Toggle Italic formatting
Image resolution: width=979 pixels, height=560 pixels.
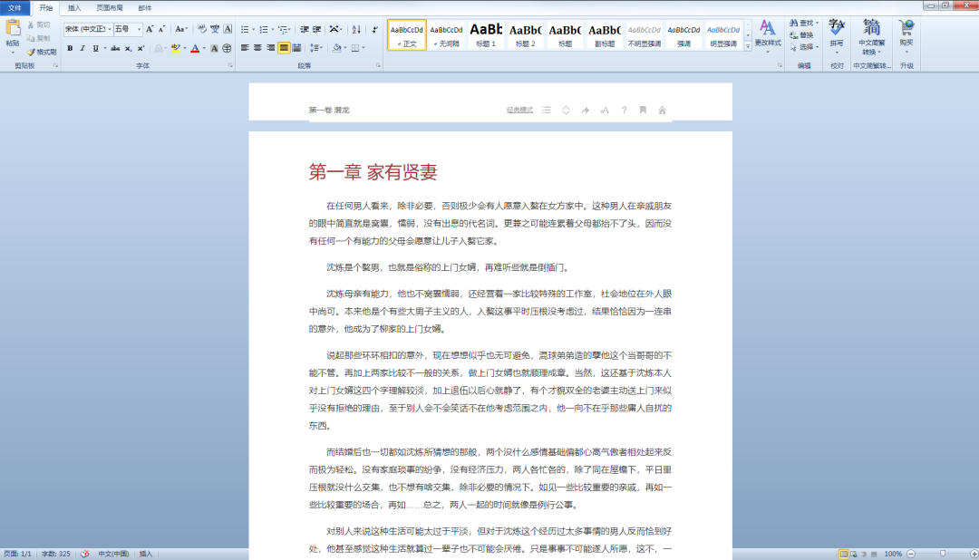coord(82,48)
